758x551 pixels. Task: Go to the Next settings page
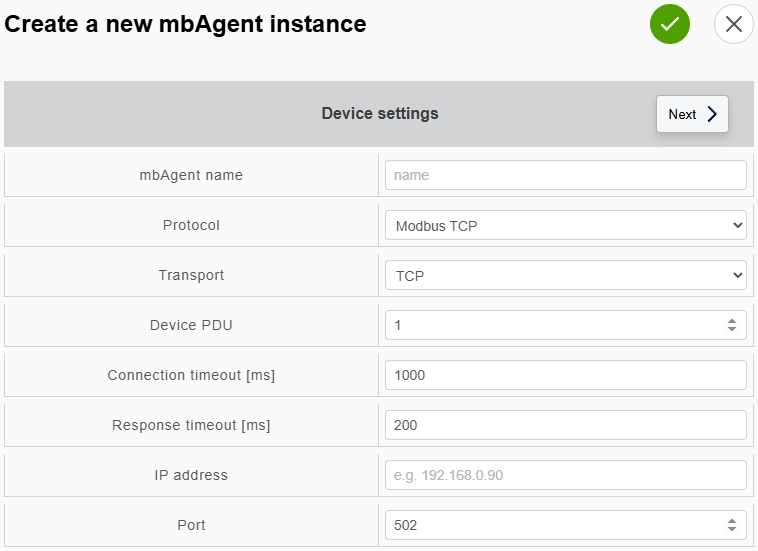[692, 114]
